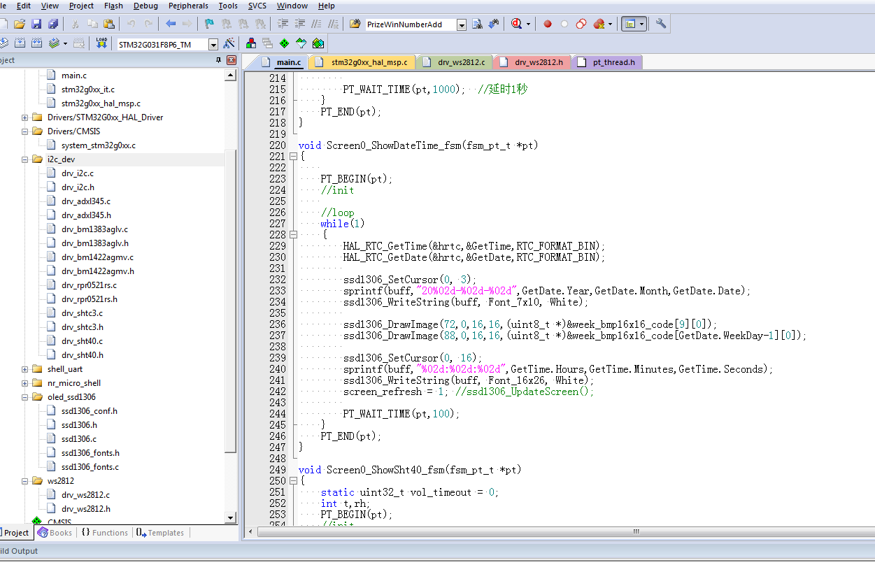This screenshot has height=588, width=875.
Task: Click the project tree scroll-down arrow
Action: 231,518
